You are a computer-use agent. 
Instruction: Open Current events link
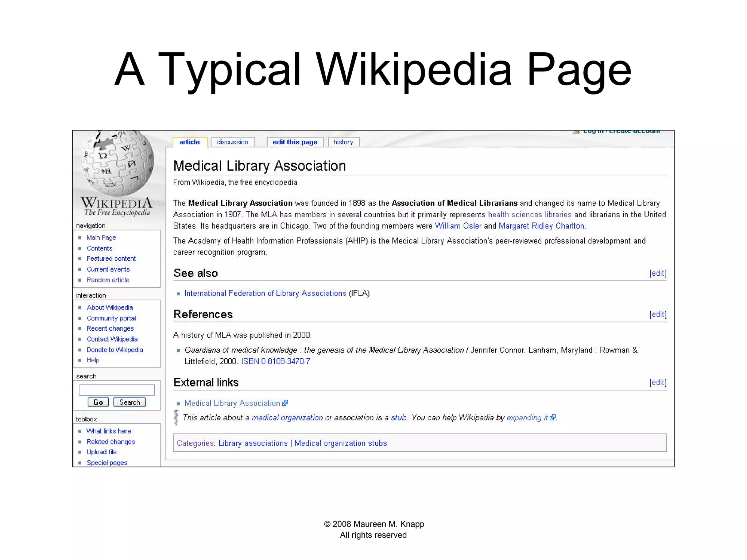point(108,269)
